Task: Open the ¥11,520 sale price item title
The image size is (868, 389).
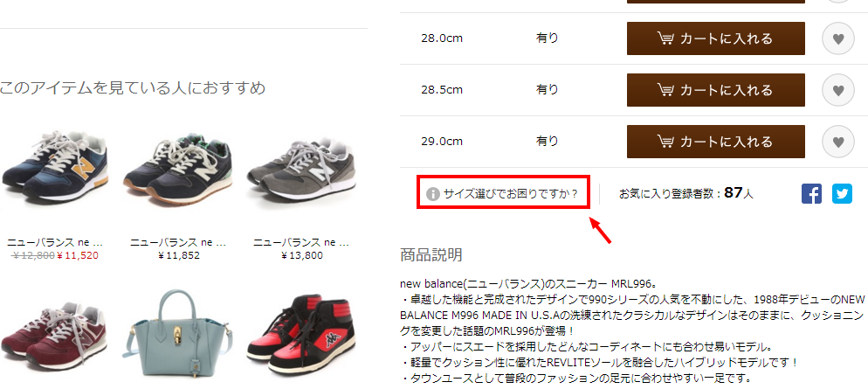Action: click(55, 243)
